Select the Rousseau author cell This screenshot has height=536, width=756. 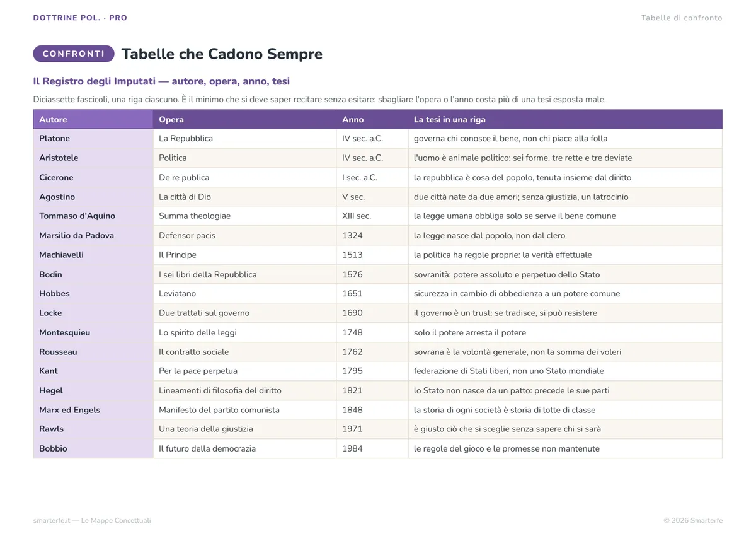tap(93, 352)
